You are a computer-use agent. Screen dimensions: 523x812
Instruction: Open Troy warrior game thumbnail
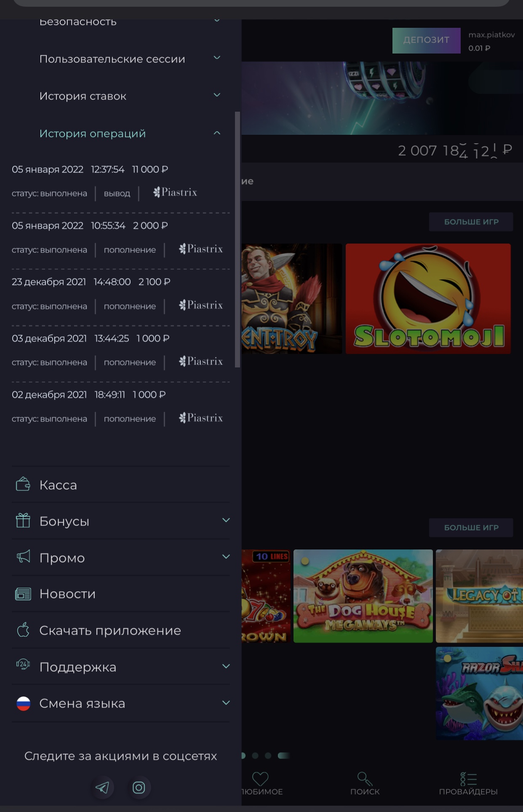tap(291, 298)
